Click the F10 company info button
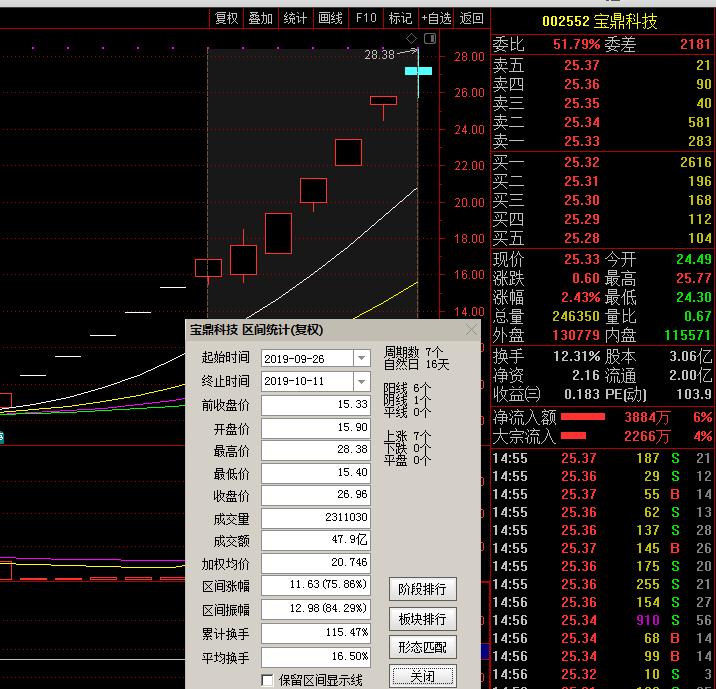The image size is (716, 689). pyautogui.click(x=366, y=18)
